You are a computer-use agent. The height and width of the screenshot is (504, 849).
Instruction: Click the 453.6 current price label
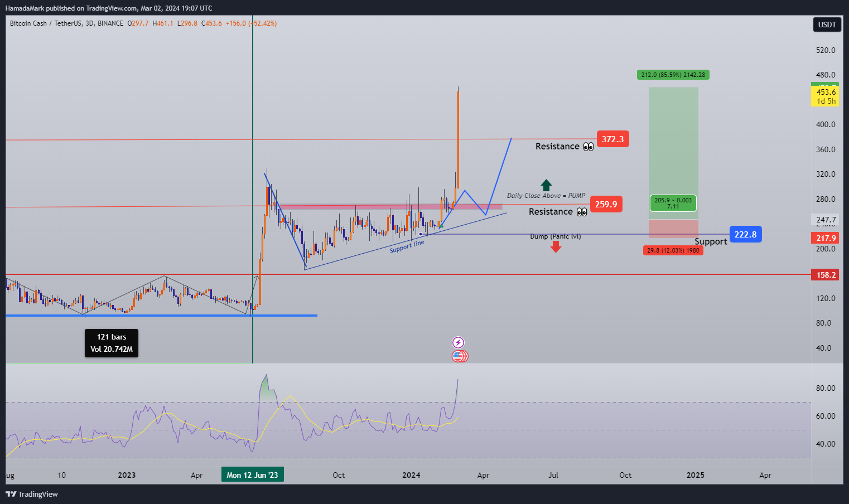pos(825,96)
